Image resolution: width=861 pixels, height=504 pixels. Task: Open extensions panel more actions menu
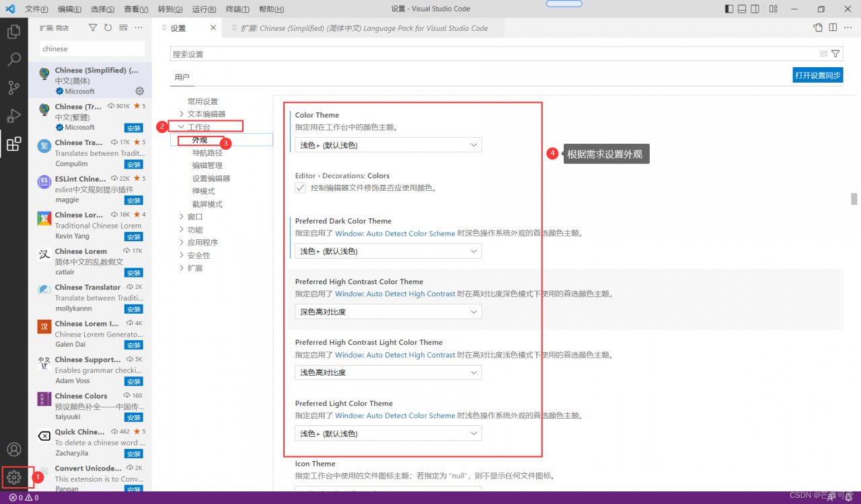point(139,28)
